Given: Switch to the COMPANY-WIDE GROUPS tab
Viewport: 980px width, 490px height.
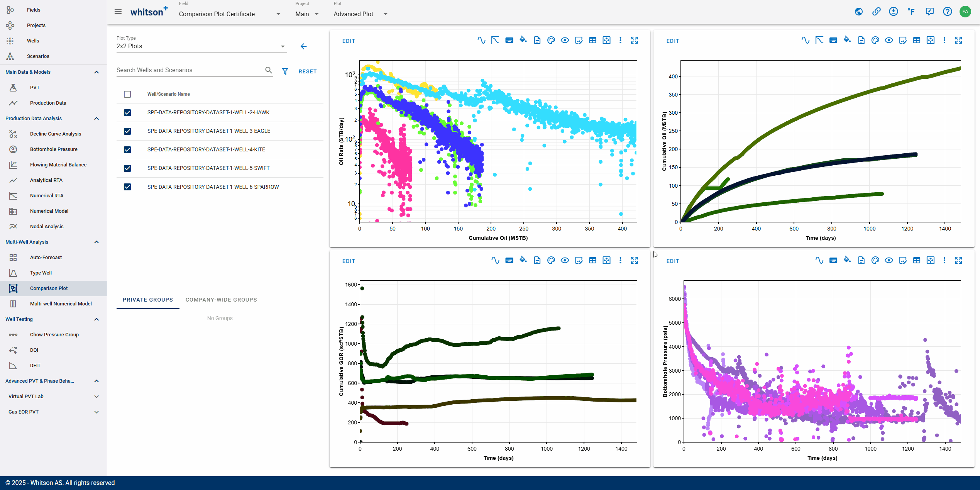Looking at the screenshot, I should [x=221, y=300].
